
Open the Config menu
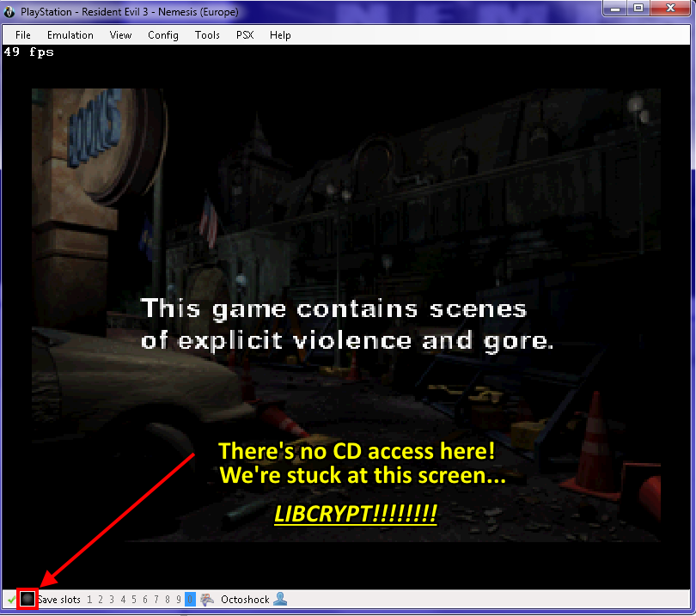pos(163,35)
